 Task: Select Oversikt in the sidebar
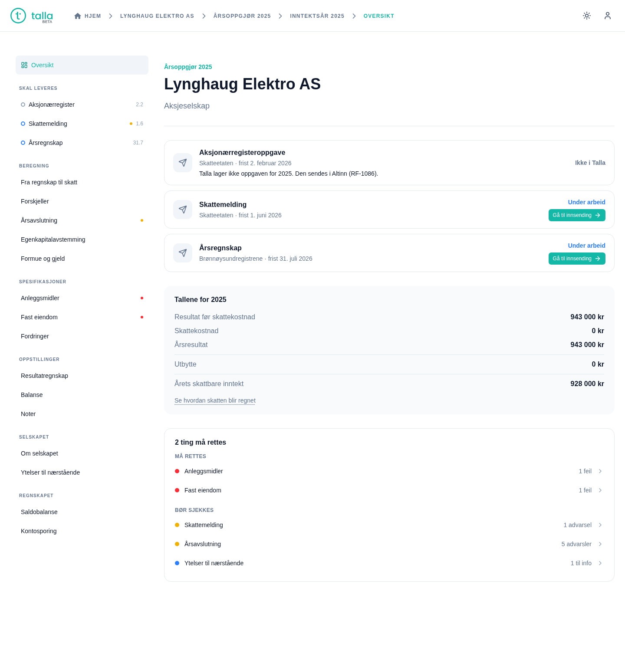[x=82, y=65]
